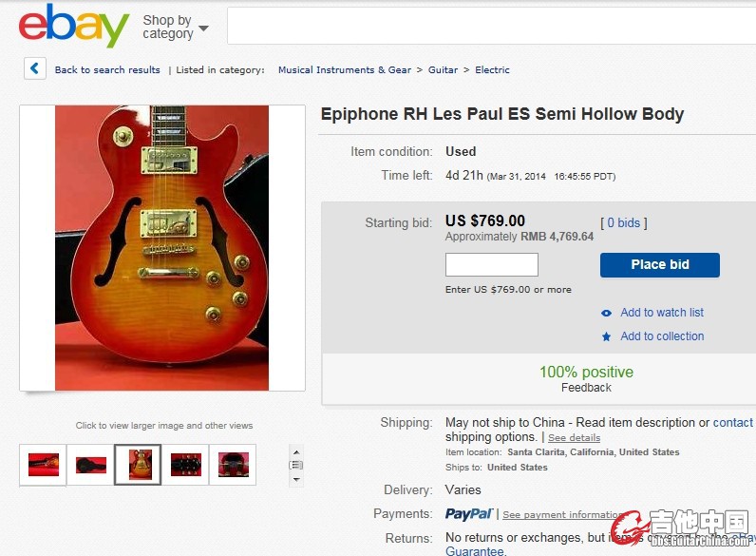
Task: Click the main search box
Action: point(491,26)
